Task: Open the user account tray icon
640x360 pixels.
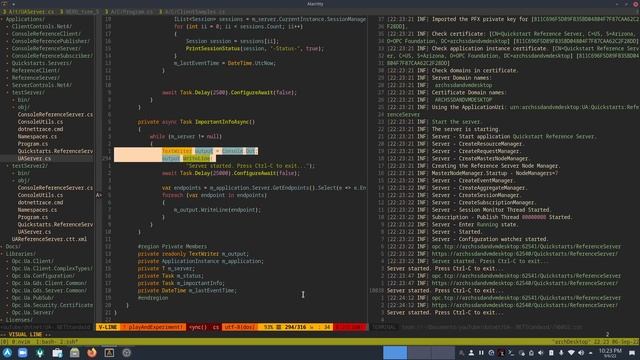Action: click(471, 353)
